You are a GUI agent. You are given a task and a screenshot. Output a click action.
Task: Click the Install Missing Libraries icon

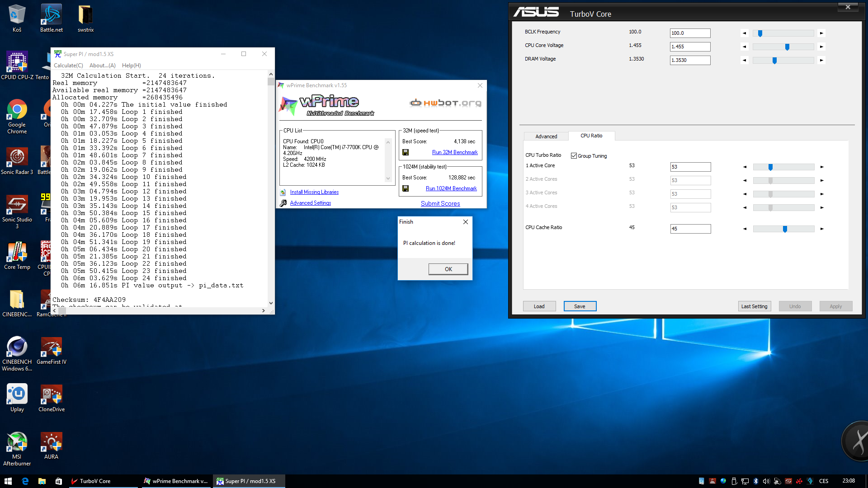coord(283,192)
